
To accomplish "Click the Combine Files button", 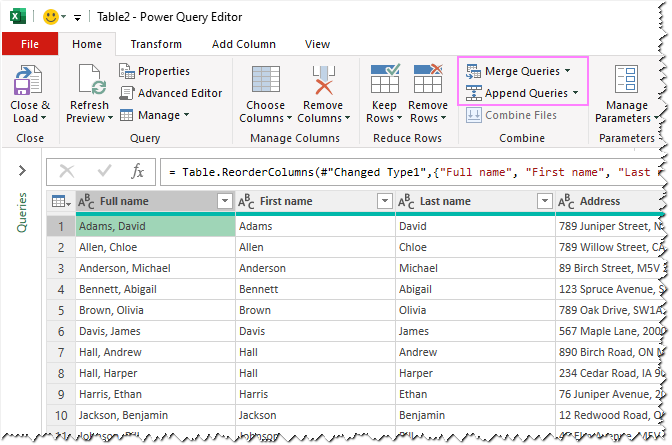I will [511, 115].
